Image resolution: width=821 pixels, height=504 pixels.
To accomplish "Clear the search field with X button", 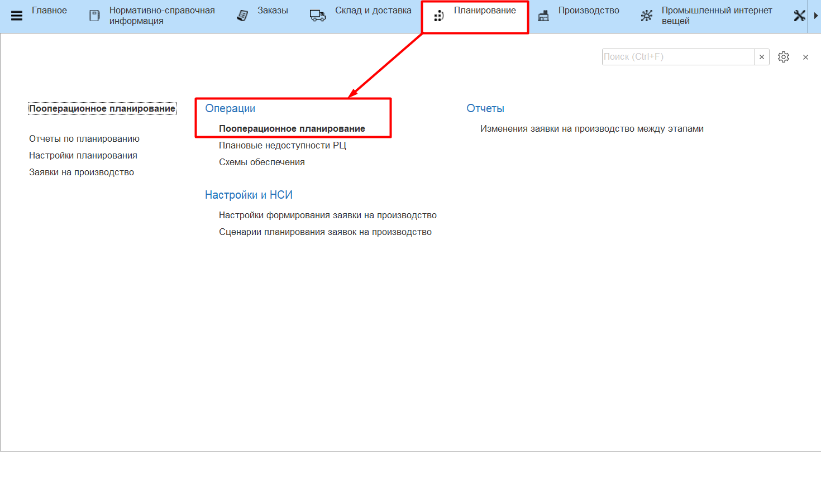I will pyautogui.click(x=762, y=57).
